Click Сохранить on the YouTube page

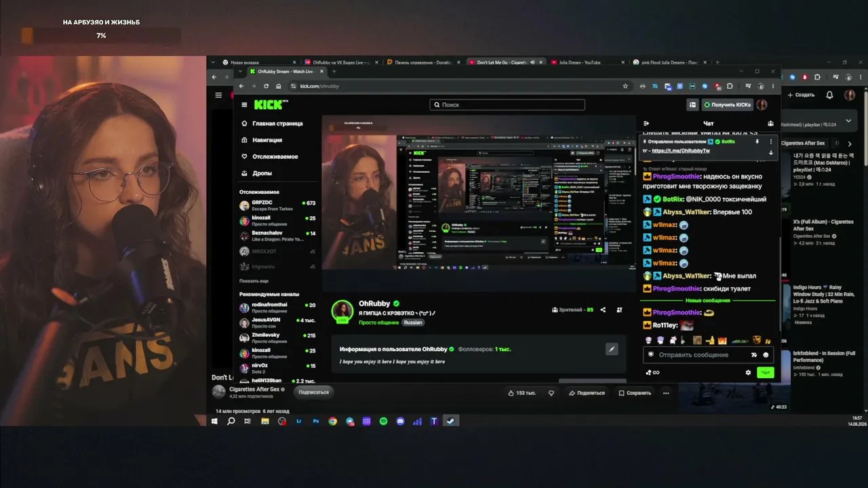pyautogui.click(x=635, y=392)
